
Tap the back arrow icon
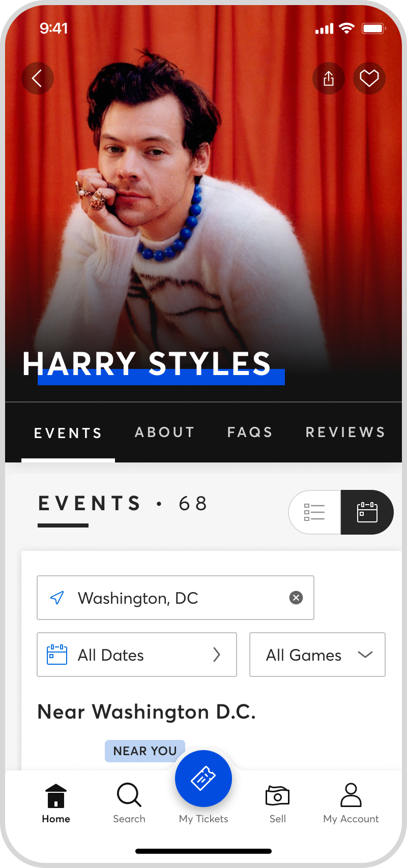coord(37,78)
